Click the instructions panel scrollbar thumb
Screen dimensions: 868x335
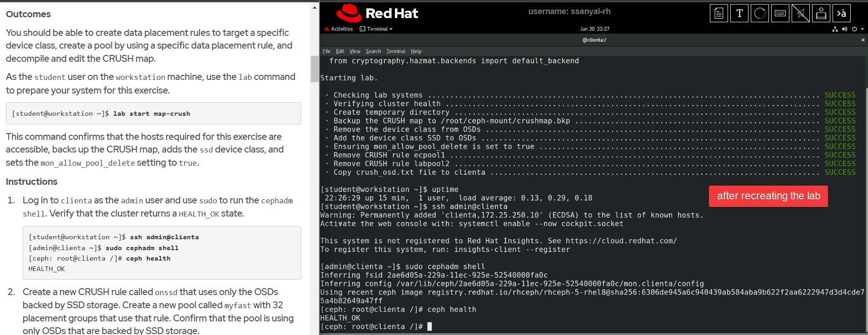(x=314, y=69)
